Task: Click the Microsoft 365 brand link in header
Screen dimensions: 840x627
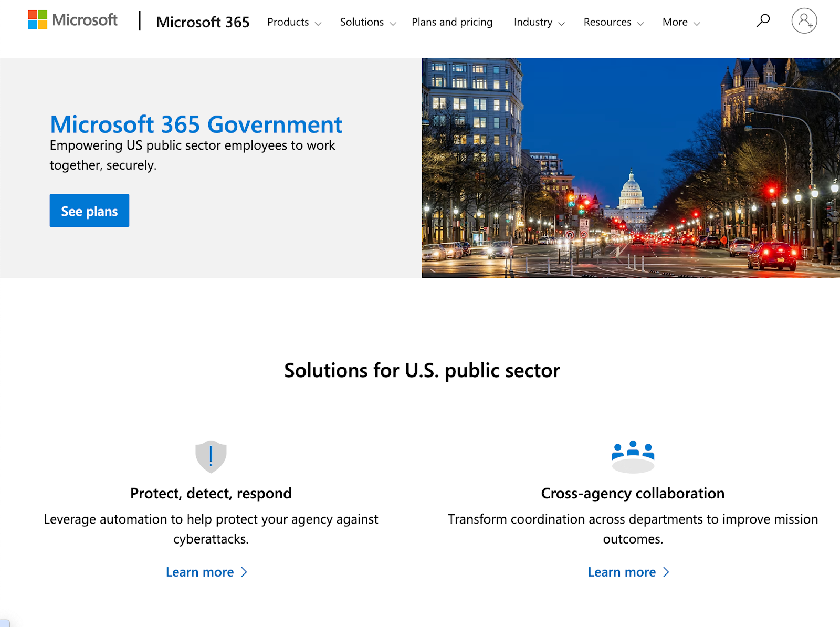Action: (203, 22)
